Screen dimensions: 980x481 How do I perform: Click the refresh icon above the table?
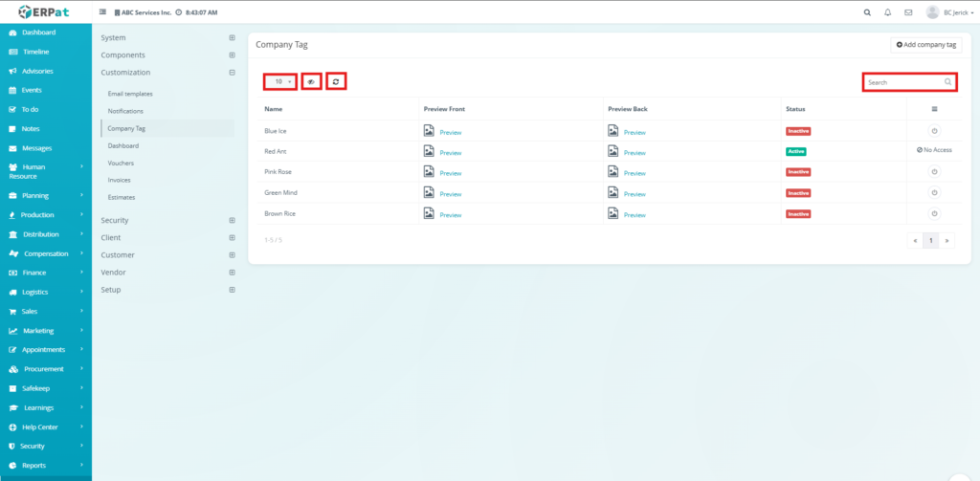336,82
